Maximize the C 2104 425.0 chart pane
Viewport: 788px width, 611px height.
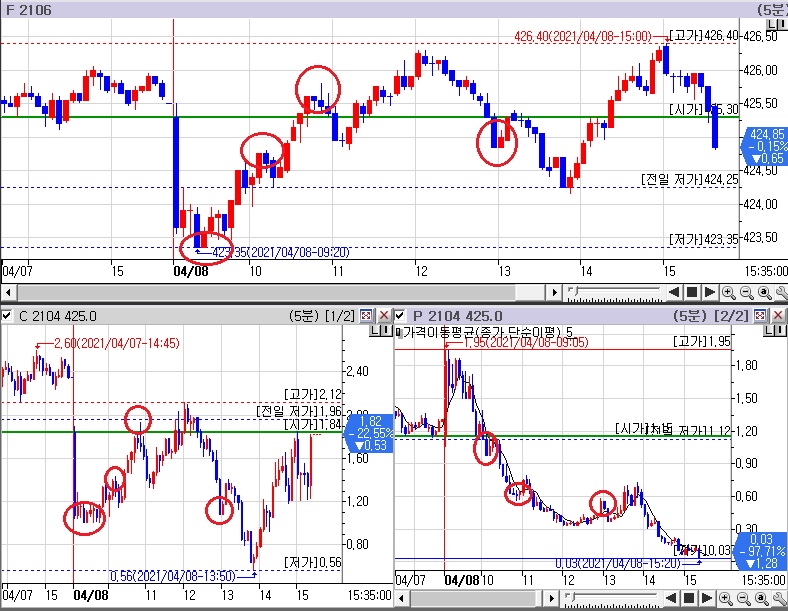click(x=366, y=316)
